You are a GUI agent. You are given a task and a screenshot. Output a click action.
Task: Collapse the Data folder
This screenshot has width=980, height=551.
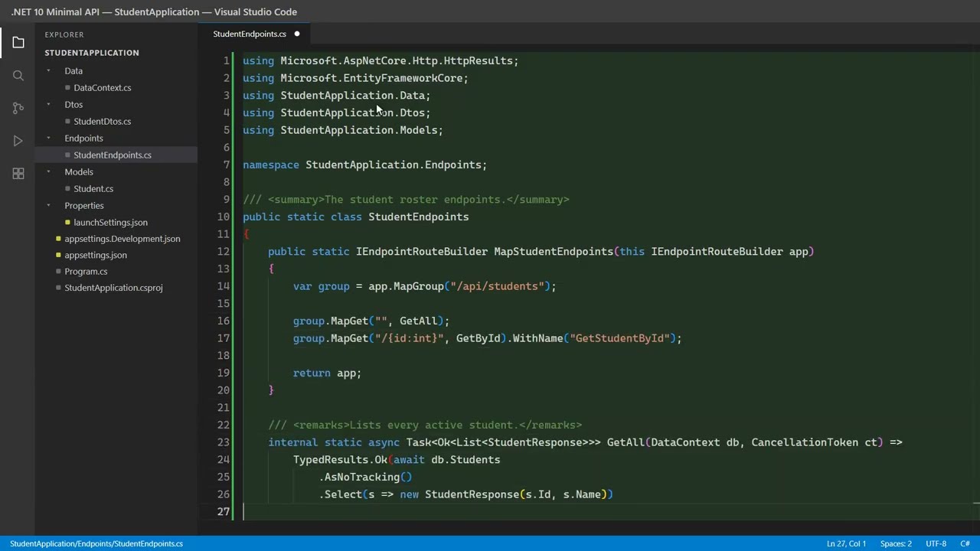click(x=47, y=71)
